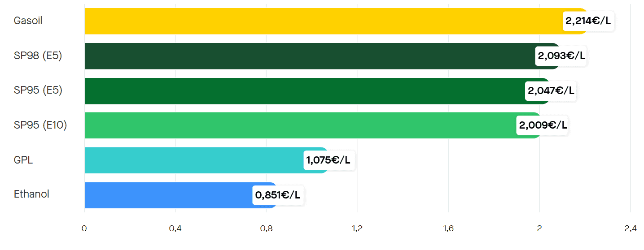Click the 2,4 x-axis tick label
Viewport: 644px width, 250px height.
pos(630,229)
